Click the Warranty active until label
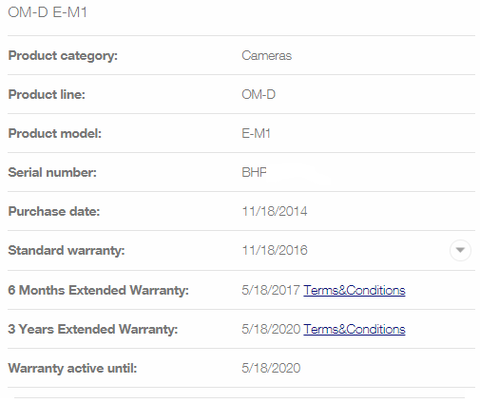480x403 pixels. [72, 368]
